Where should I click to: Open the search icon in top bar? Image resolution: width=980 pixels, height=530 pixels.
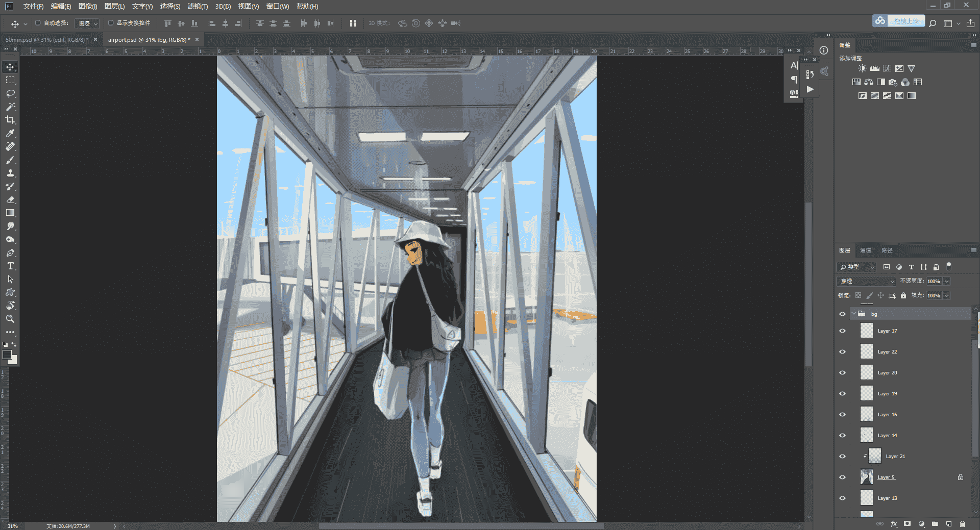tap(933, 23)
